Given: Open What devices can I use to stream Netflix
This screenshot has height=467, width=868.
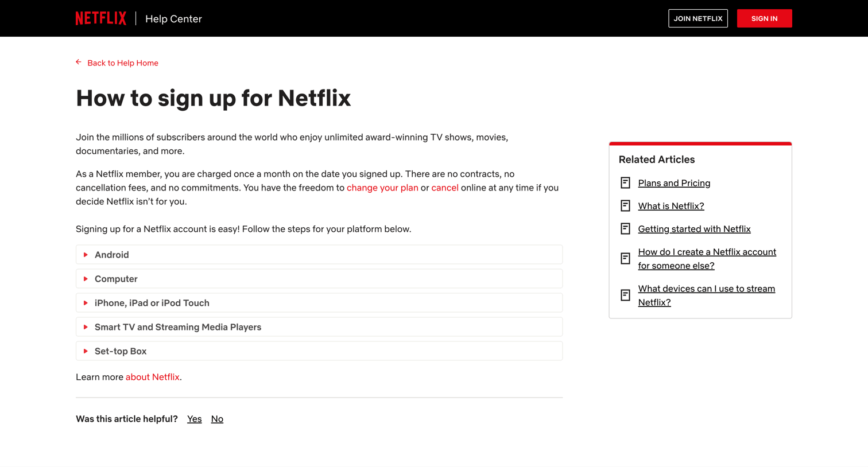Looking at the screenshot, I should 706,295.
